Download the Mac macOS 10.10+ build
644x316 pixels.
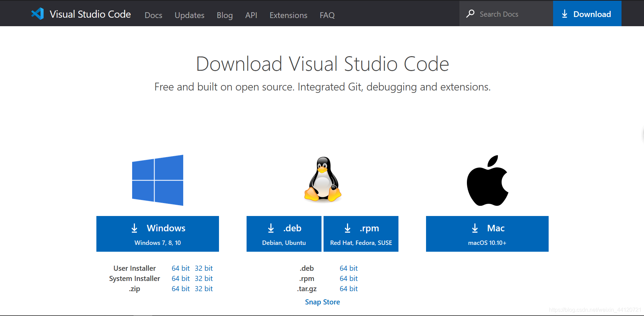[x=487, y=234]
